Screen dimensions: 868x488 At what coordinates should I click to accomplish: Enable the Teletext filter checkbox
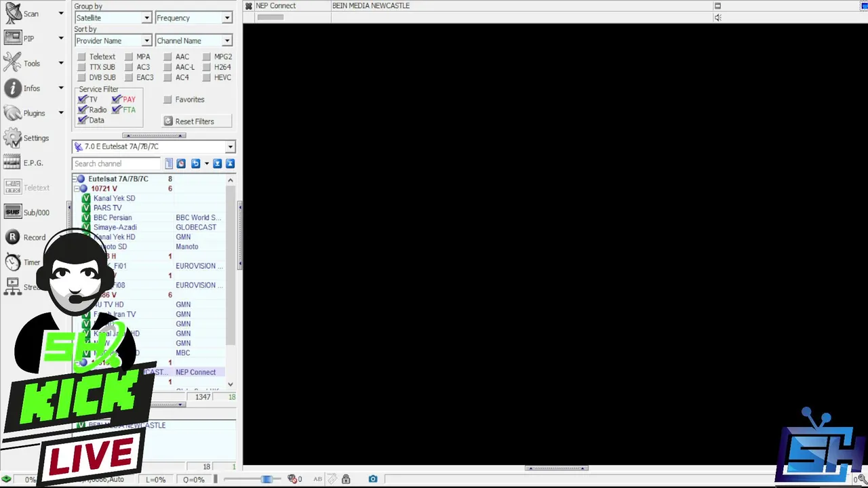(81, 57)
